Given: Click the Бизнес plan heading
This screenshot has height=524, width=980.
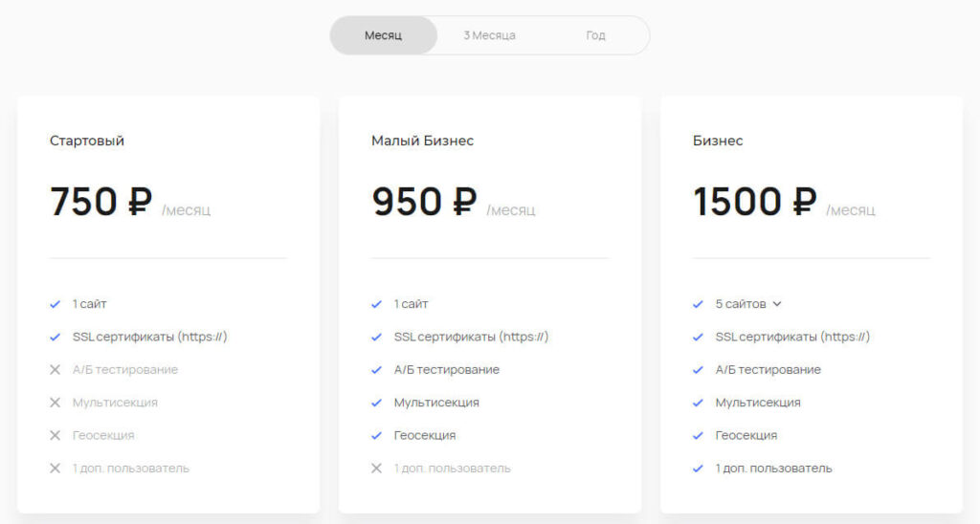Looking at the screenshot, I should click(x=718, y=141).
